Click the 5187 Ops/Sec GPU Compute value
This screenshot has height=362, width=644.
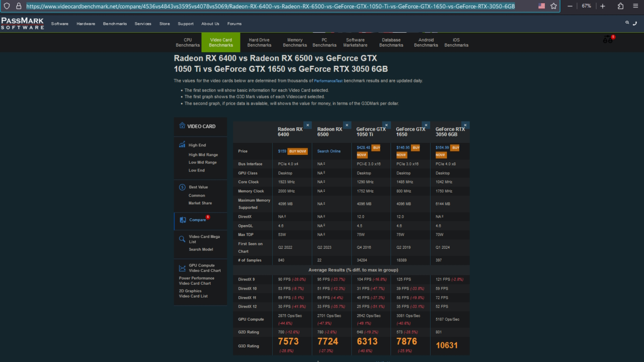click(x=447, y=319)
